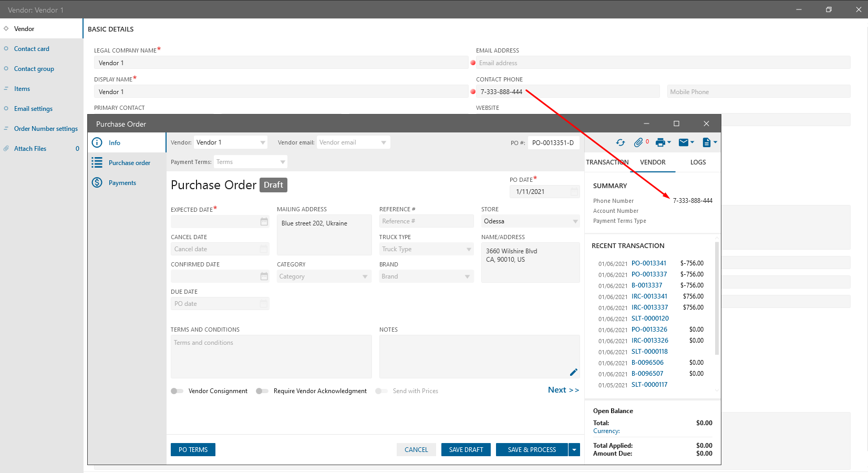Expand the Save & Process split arrow

coord(574,450)
